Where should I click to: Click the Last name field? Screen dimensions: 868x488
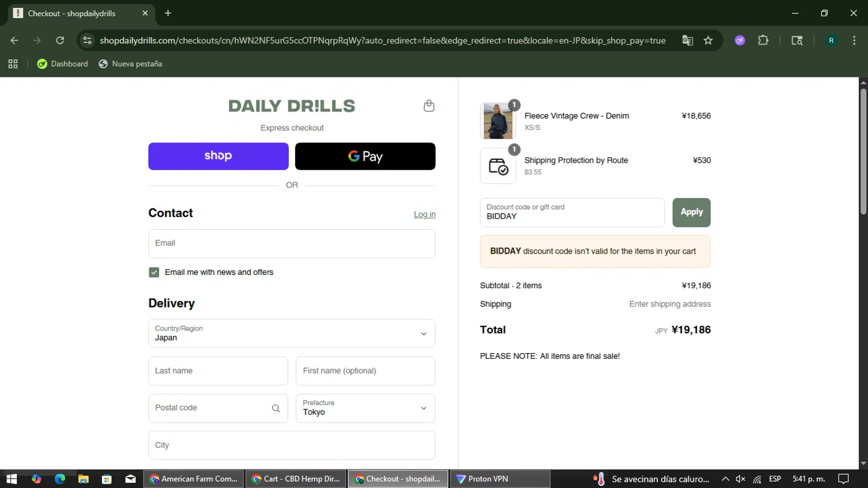pyautogui.click(x=218, y=371)
